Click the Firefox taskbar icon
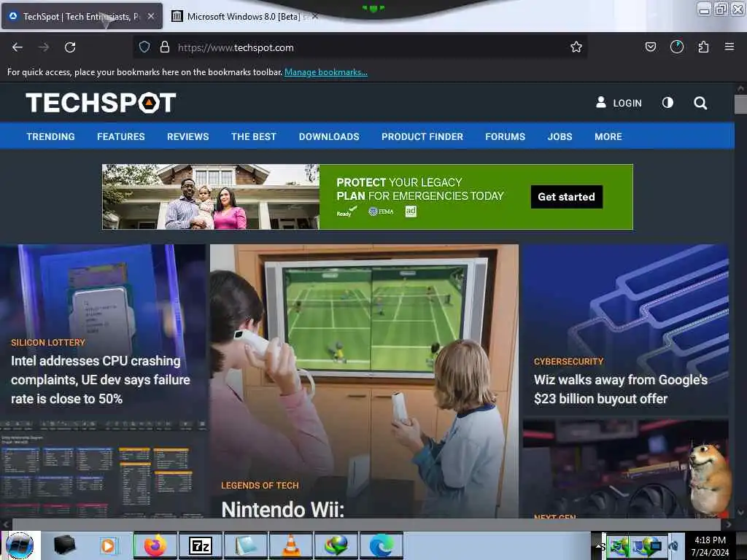 point(155,545)
